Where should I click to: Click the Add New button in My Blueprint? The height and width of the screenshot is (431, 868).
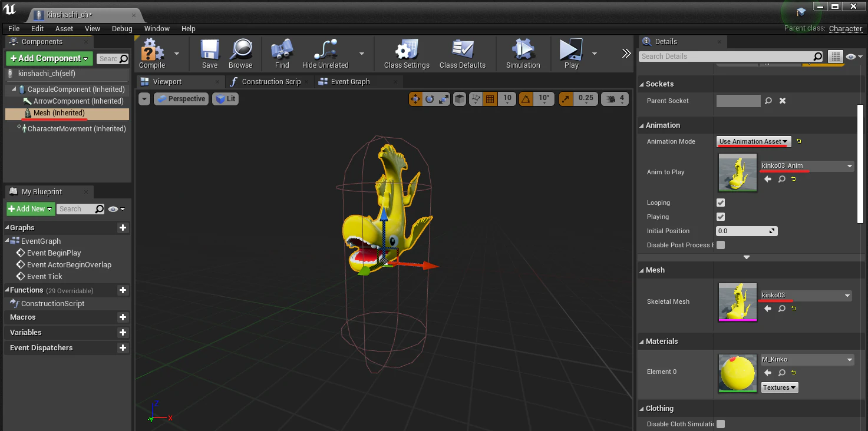[x=31, y=209]
